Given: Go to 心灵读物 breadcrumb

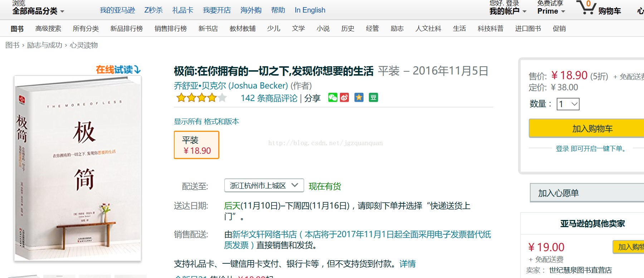Looking at the screenshot, I should [x=84, y=45].
